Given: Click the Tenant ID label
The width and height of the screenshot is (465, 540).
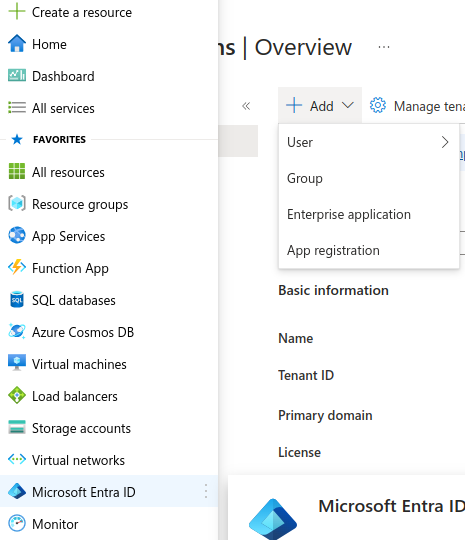Looking at the screenshot, I should [x=306, y=375].
